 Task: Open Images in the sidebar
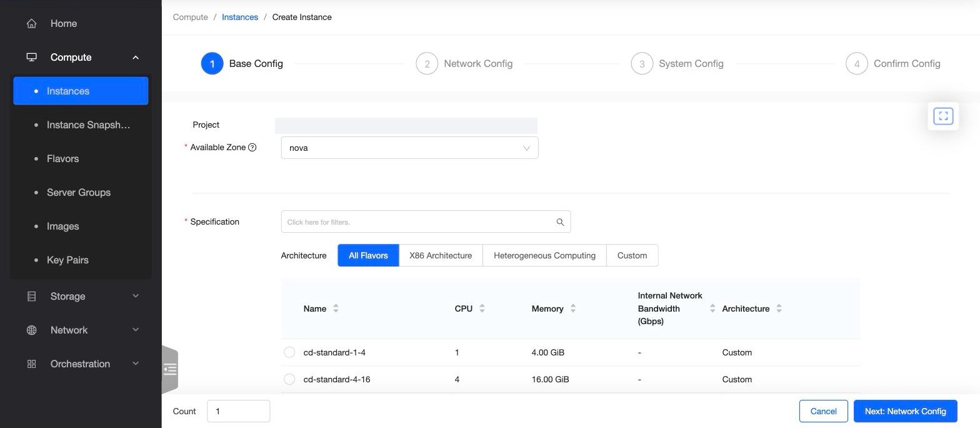(81, 226)
